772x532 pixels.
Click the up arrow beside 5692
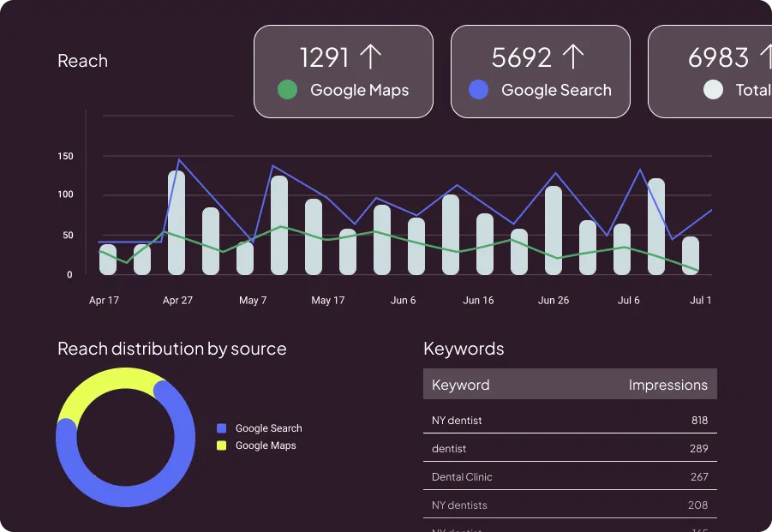pos(573,57)
